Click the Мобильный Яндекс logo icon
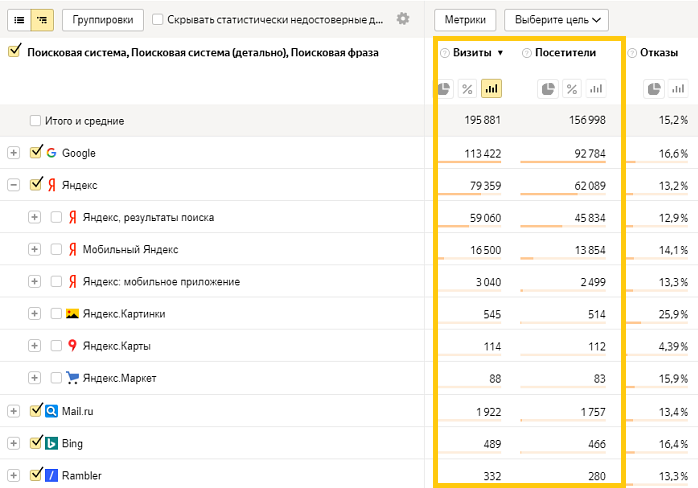The height and width of the screenshot is (488, 698). point(73,249)
